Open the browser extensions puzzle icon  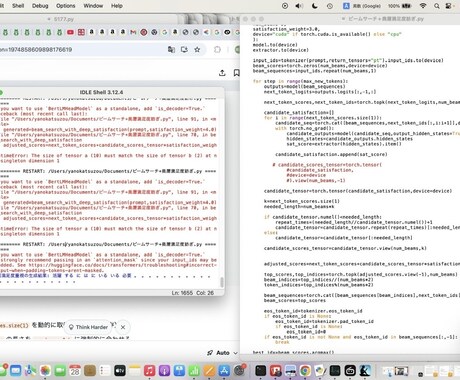(217, 49)
